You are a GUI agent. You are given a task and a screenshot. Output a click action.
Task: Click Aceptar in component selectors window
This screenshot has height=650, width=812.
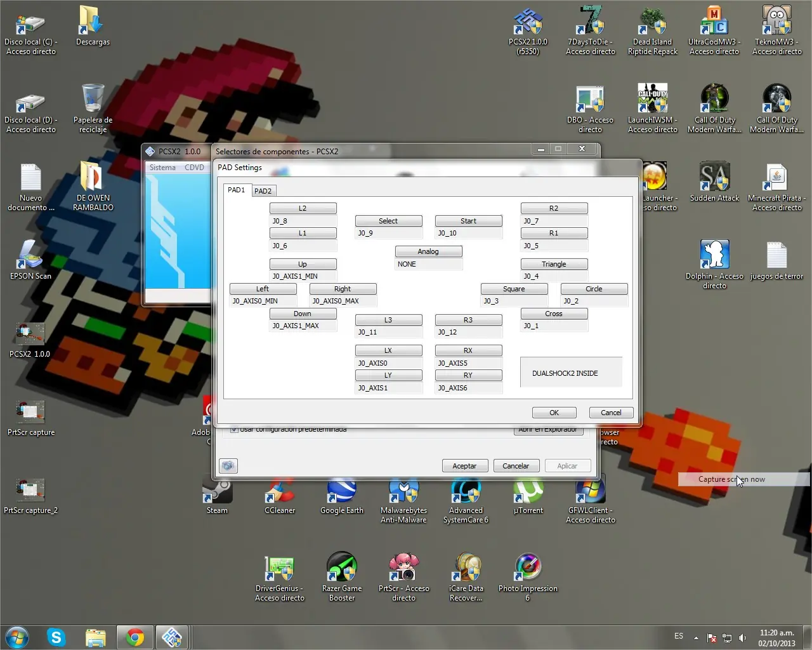465,466
